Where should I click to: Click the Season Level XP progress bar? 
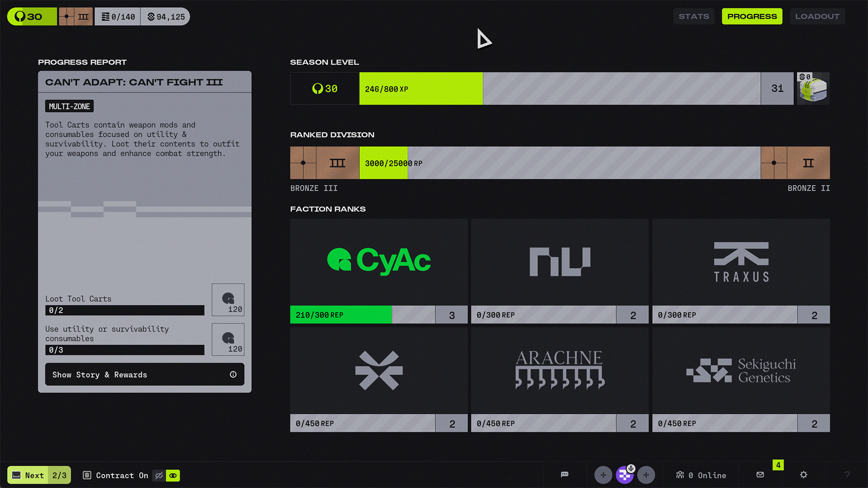pyautogui.click(x=560, y=89)
